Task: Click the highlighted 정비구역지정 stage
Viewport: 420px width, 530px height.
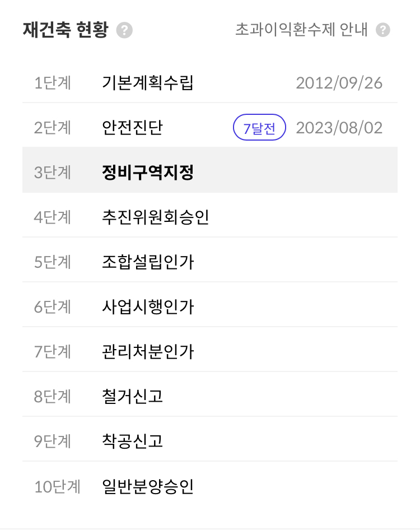Action: (148, 173)
